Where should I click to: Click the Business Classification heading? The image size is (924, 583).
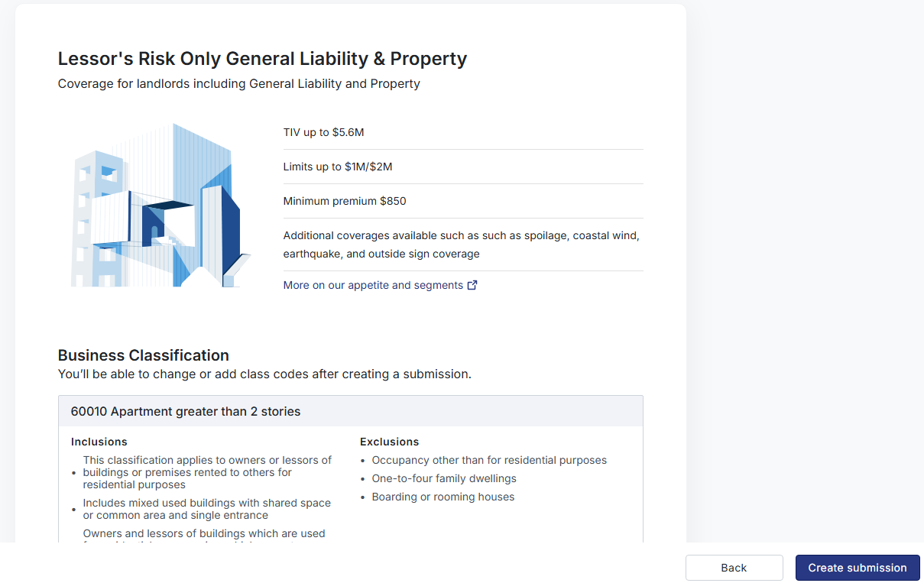(144, 355)
